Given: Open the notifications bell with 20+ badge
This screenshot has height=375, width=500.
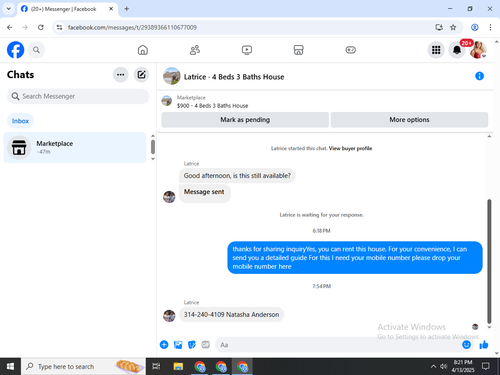Looking at the screenshot, I should click(457, 50).
